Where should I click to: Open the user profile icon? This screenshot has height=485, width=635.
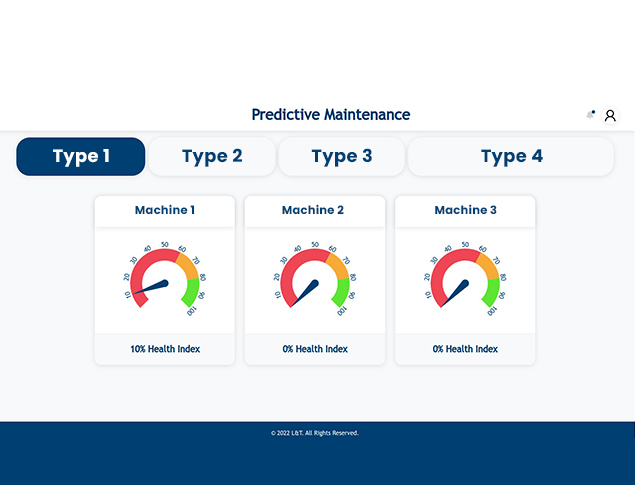(x=610, y=115)
